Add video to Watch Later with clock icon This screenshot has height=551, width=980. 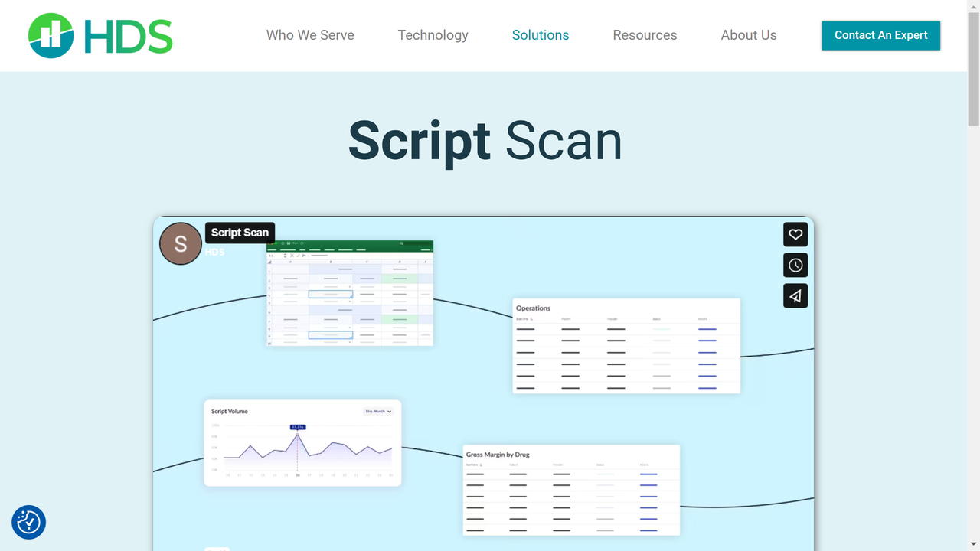coord(795,265)
